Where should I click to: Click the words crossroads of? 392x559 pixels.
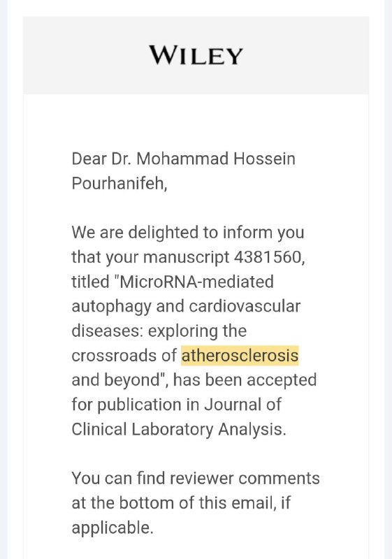tap(124, 356)
